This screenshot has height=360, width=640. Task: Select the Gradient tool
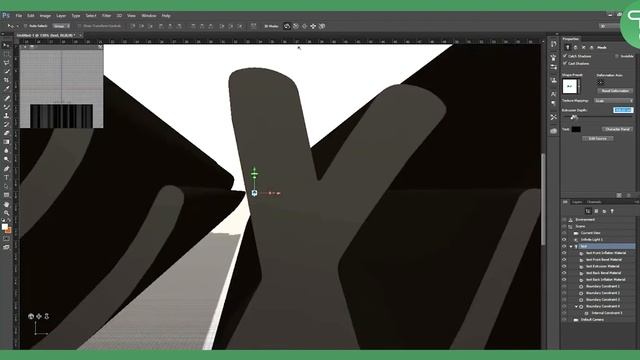coord(6,142)
